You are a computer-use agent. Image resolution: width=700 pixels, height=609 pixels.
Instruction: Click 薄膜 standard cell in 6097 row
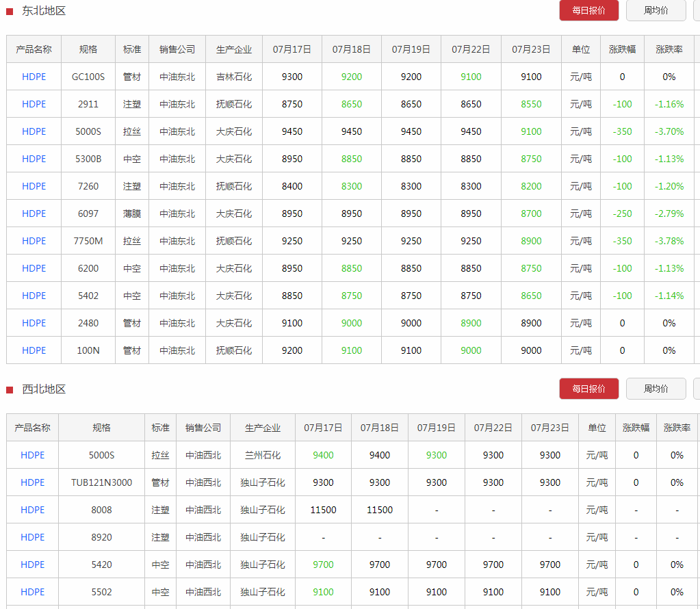[x=132, y=213]
